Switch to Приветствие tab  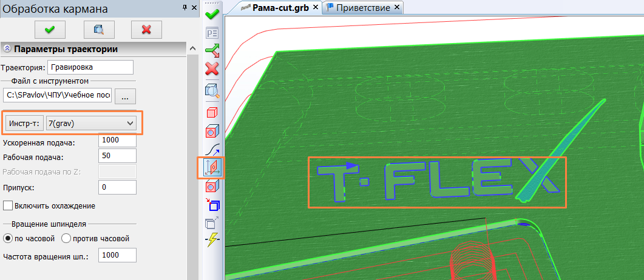click(x=362, y=7)
